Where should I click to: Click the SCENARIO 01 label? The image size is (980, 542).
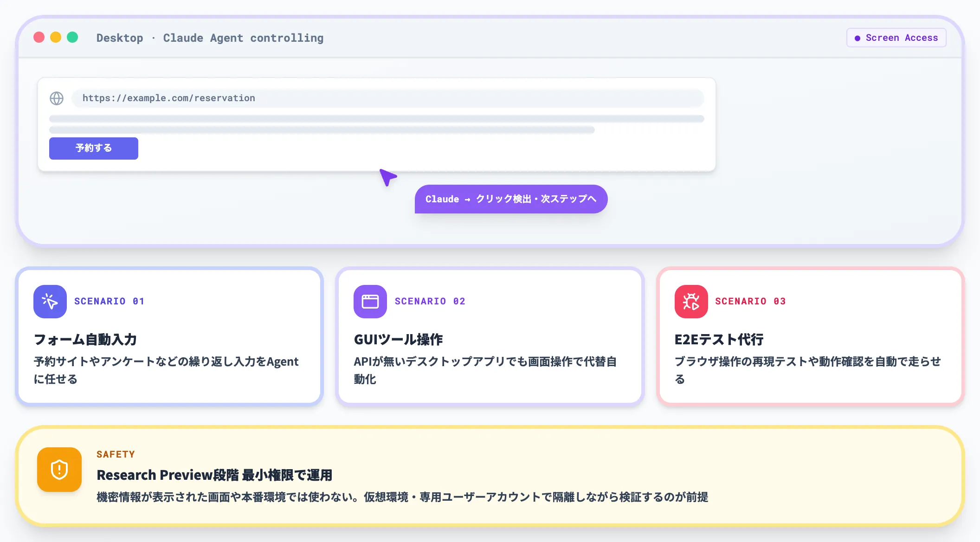click(x=110, y=302)
